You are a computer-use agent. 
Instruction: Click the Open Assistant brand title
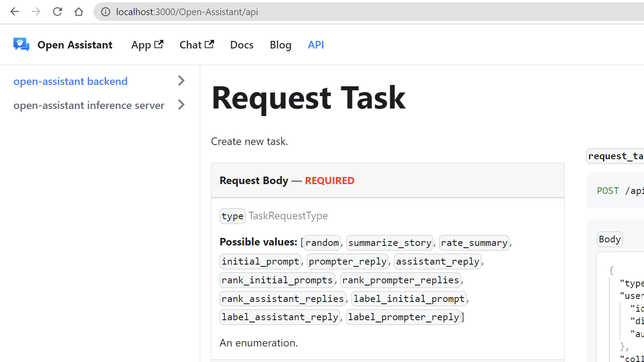tap(75, 45)
